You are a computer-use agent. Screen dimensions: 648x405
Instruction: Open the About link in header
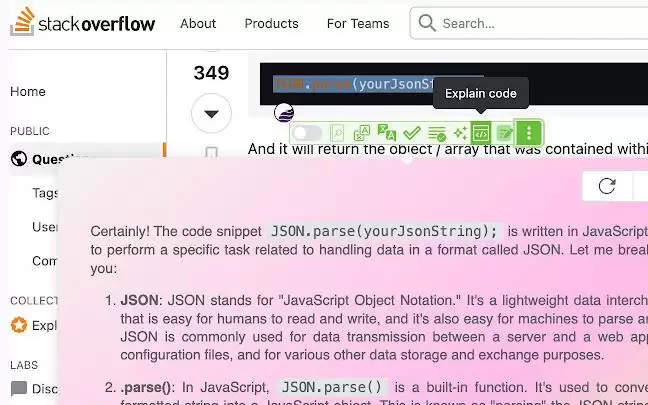tap(198, 24)
